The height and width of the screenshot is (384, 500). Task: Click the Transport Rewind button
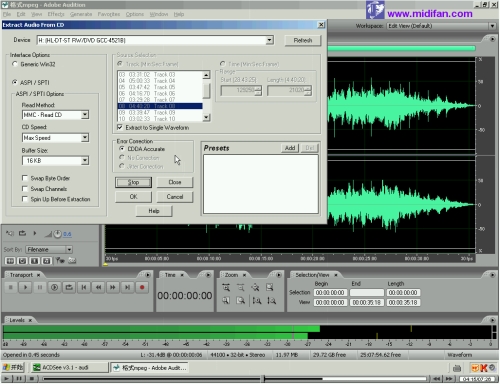[98, 287]
